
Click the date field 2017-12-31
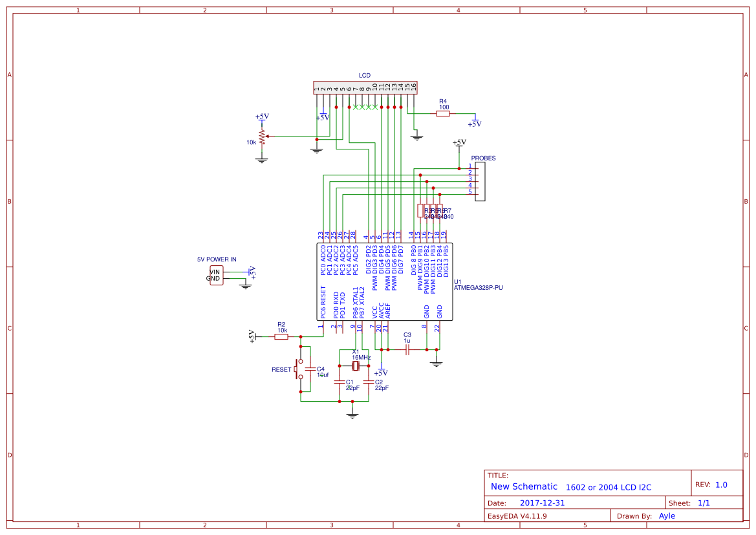click(542, 503)
